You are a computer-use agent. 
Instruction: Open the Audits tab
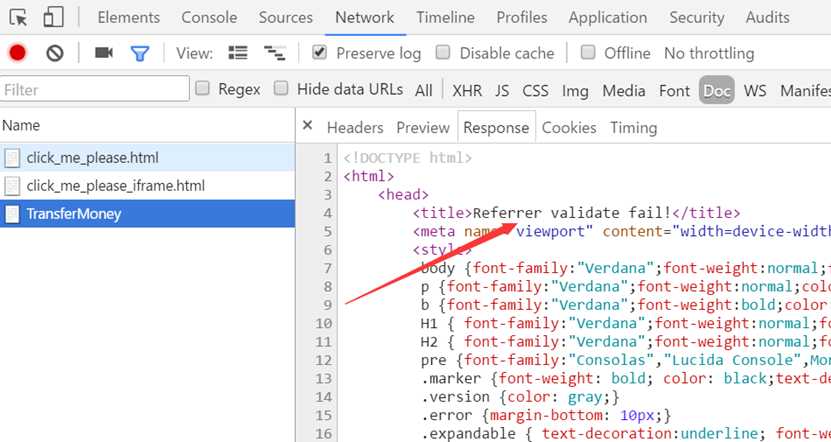[767, 17]
